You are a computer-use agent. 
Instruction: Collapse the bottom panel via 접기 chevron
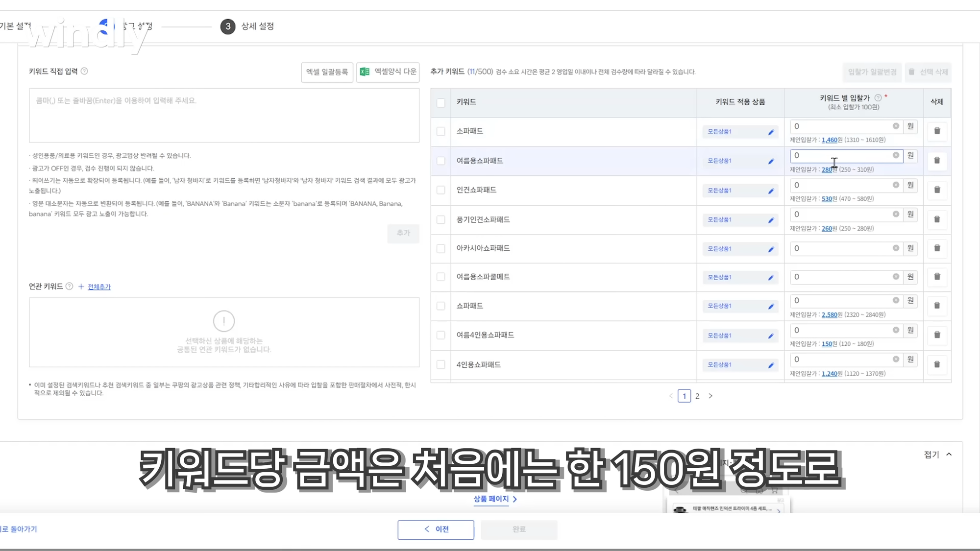pyautogui.click(x=949, y=454)
